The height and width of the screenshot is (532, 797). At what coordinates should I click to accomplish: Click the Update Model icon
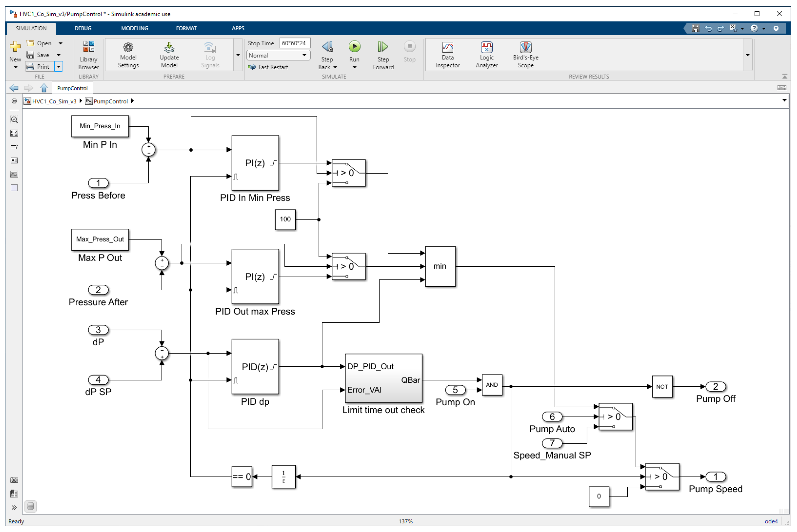[x=169, y=47]
